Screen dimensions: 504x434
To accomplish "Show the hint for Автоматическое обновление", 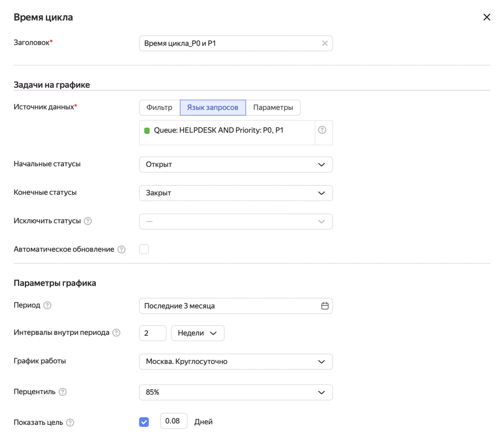I will tap(121, 249).
